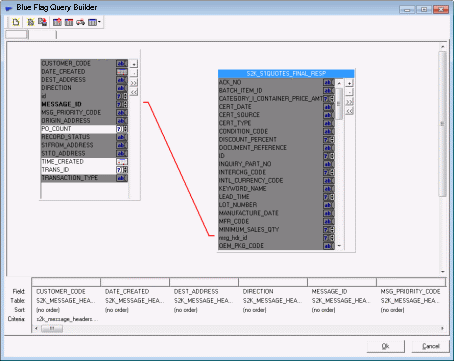Click the minus button on the left table
The image size is (454, 361).
click(134, 73)
